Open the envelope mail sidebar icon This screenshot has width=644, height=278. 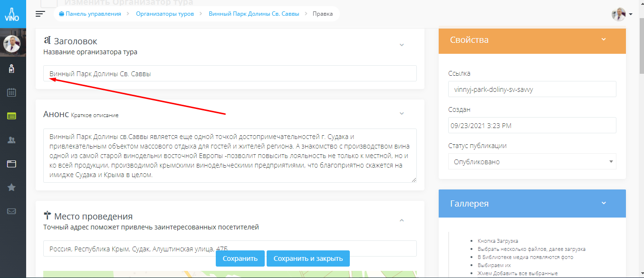point(11,211)
